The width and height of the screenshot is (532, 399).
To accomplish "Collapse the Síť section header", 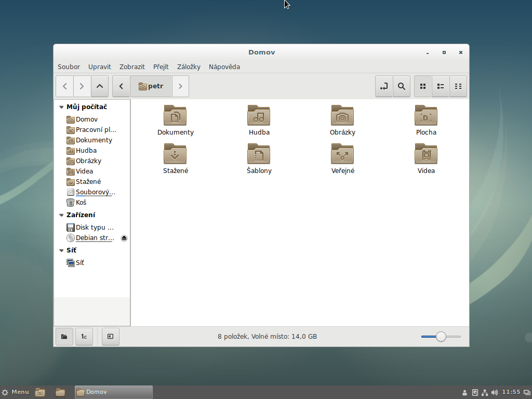I will pyautogui.click(x=62, y=250).
